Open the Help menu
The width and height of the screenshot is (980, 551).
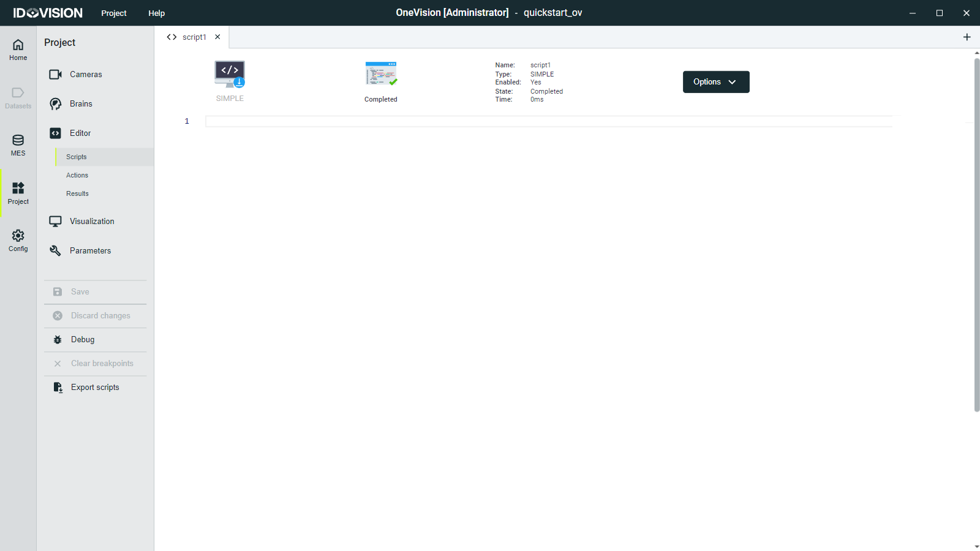[x=156, y=13]
